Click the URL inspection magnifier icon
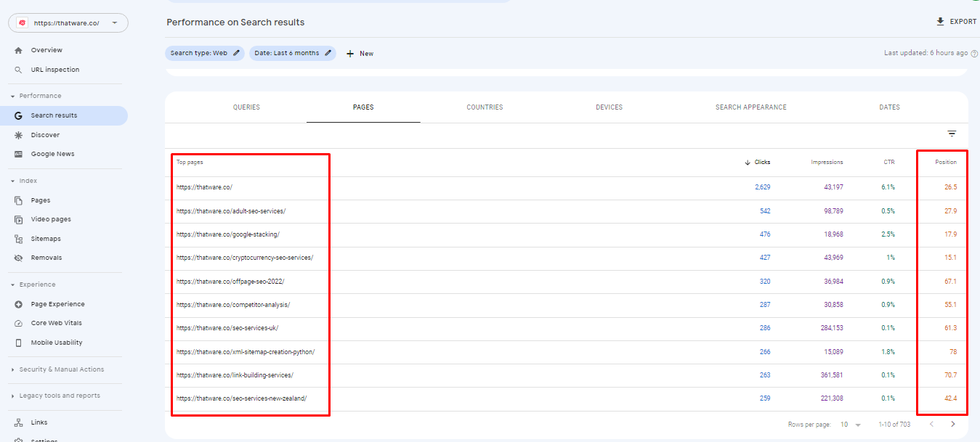980x442 pixels. tap(18, 70)
